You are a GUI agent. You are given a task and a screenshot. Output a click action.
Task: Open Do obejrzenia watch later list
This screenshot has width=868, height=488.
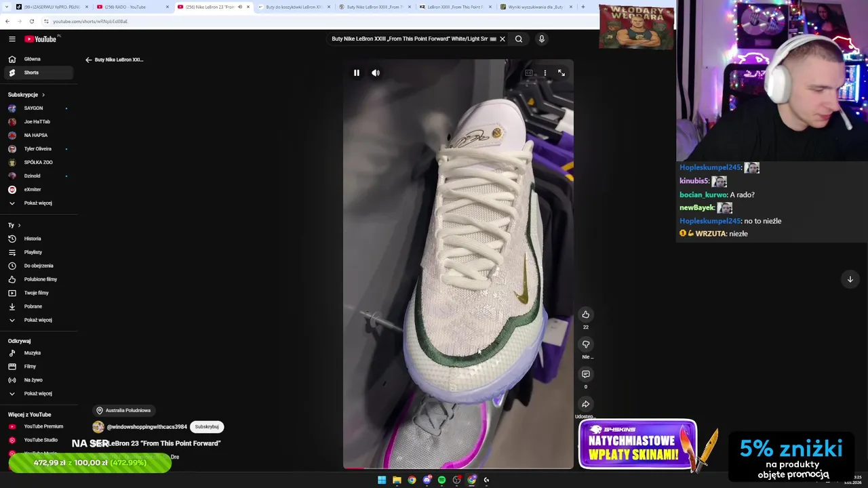[39, 266]
